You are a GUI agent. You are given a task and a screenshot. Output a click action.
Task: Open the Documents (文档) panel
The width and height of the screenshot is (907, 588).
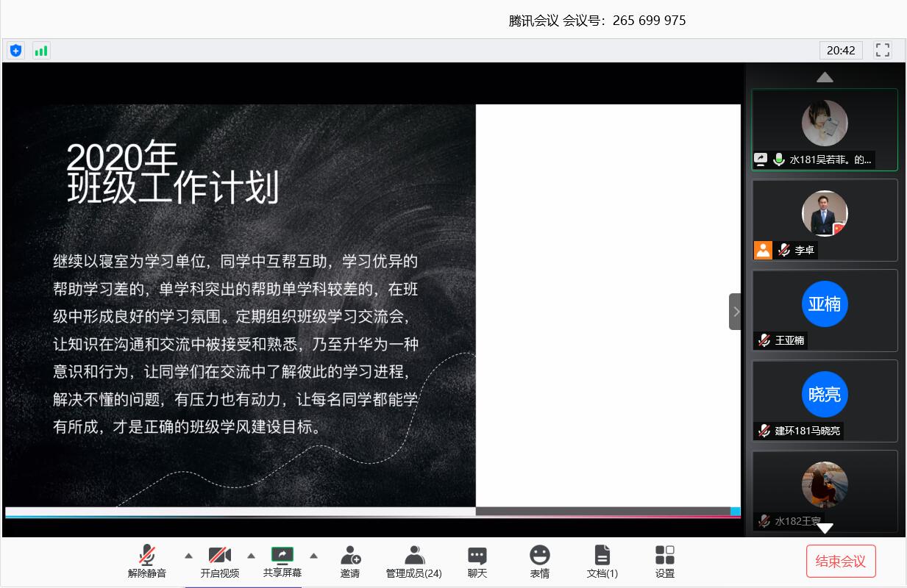(602, 562)
